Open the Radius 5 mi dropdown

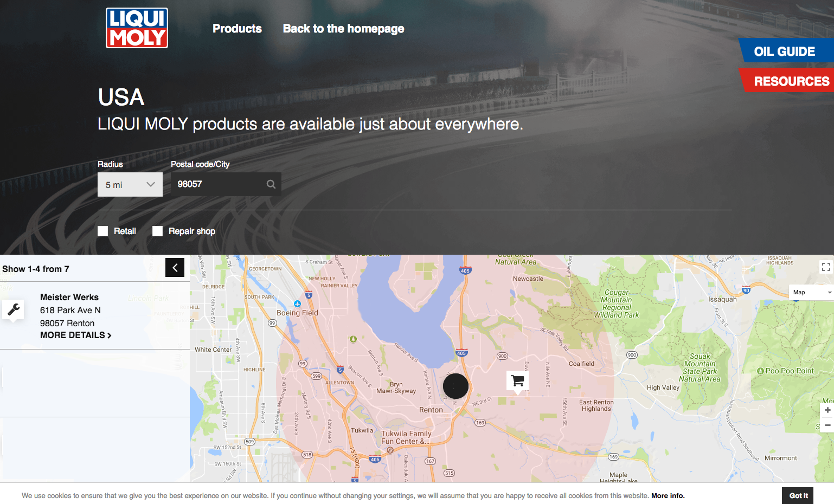tap(130, 185)
